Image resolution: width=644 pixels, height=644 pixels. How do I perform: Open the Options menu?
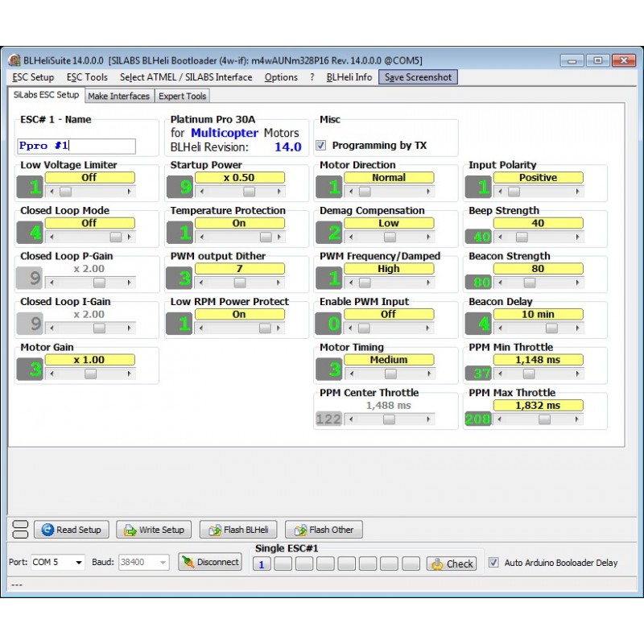pyautogui.click(x=281, y=77)
